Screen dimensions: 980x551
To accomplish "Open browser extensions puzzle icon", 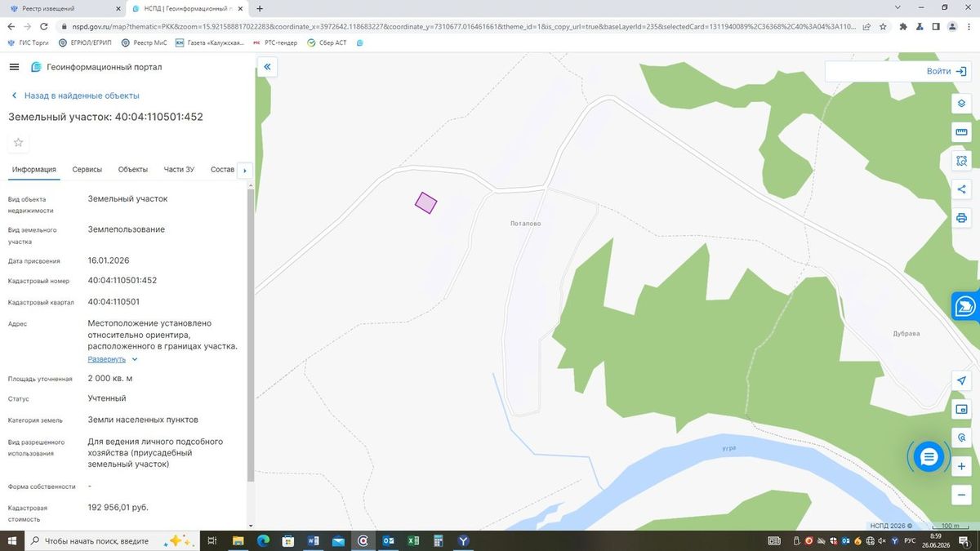I will 902,26.
